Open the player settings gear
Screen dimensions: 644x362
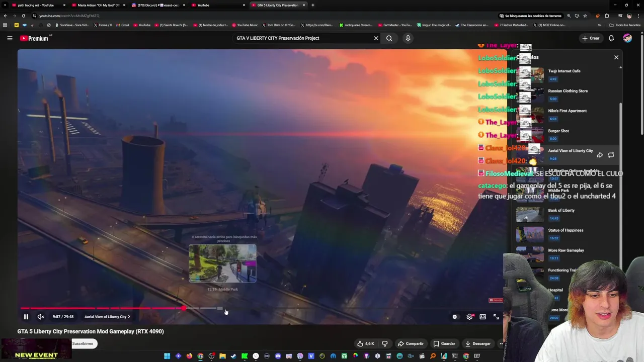(469, 317)
